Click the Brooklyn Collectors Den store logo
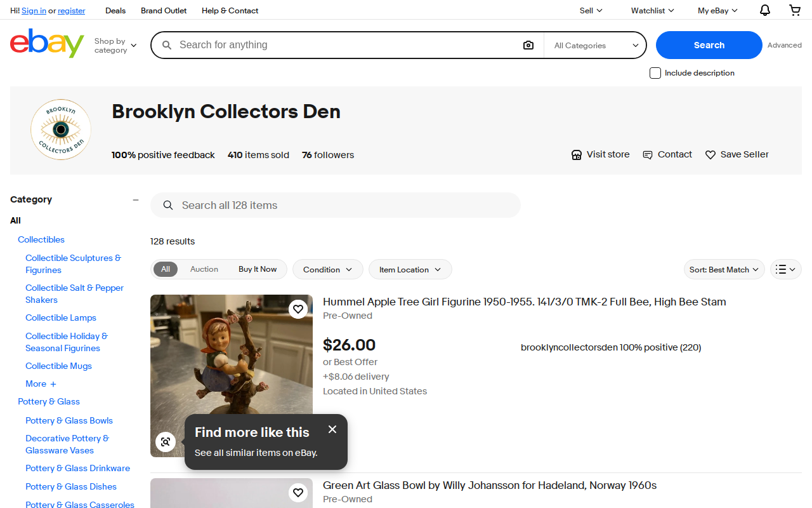Screen dimensions: 812x508 [x=61, y=130]
